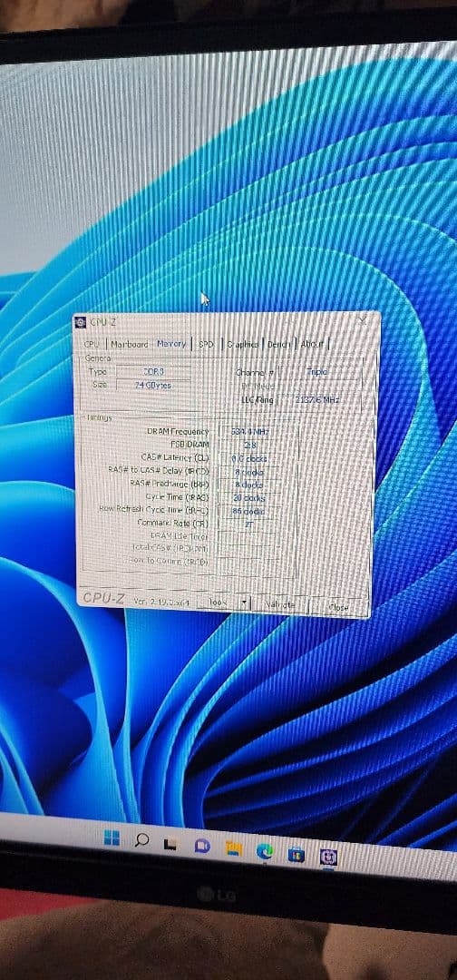Launch the Chat app from taskbar
The height and width of the screenshot is (980, 457).
[x=201, y=847]
